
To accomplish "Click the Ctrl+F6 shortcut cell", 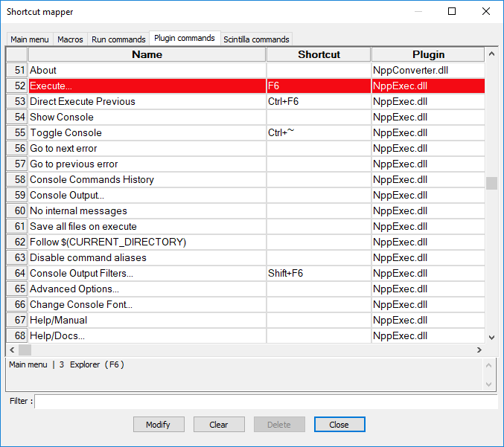I will (x=319, y=101).
